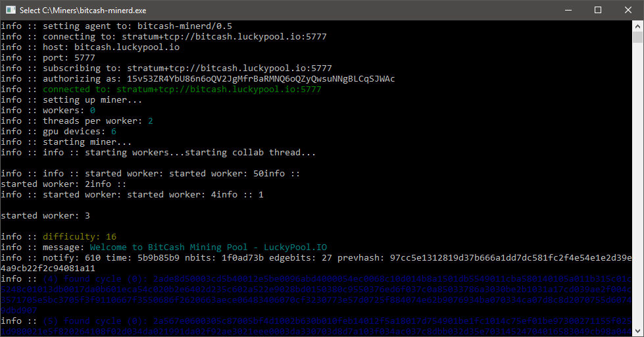Click the wrapped hash line '4a9cb22f2c94081a11'
Image resolution: width=644 pixels, height=337 pixels.
[x=48, y=269]
